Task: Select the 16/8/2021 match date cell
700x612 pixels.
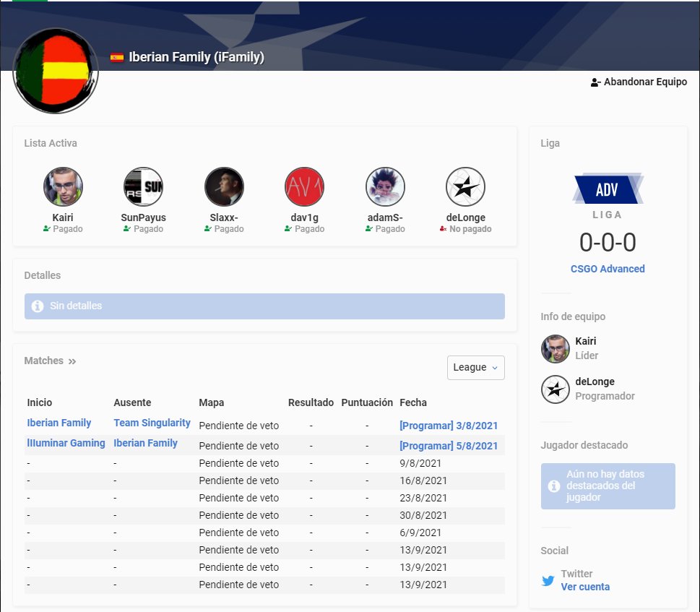Action: point(423,480)
